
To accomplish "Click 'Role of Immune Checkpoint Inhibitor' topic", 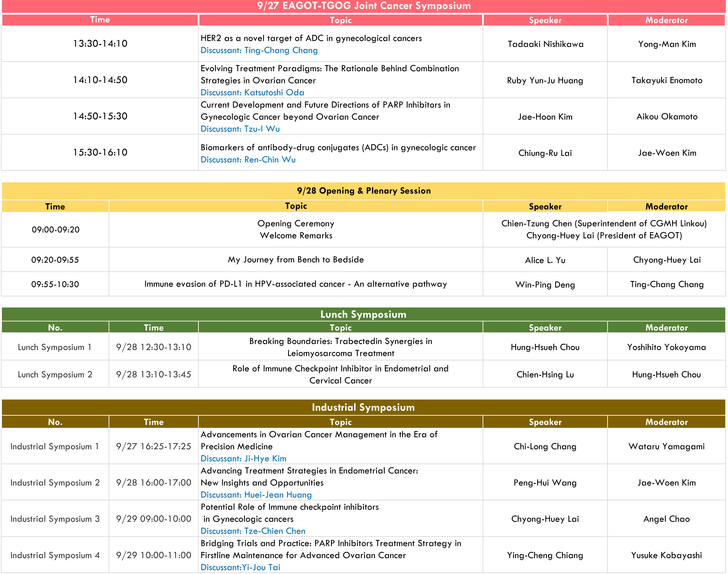I will [341, 375].
